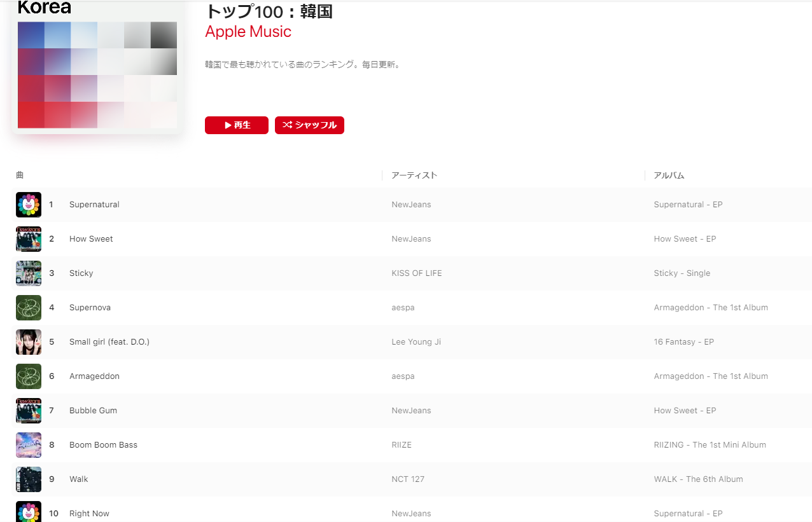Open the How Sweet track artwork
This screenshot has height=522, width=812.
pyautogui.click(x=29, y=239)
